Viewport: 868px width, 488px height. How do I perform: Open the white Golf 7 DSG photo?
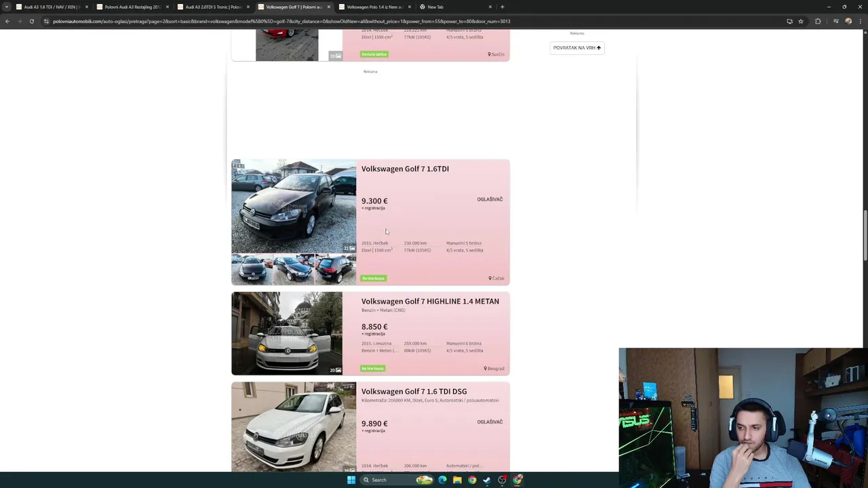tap(294, 427)
